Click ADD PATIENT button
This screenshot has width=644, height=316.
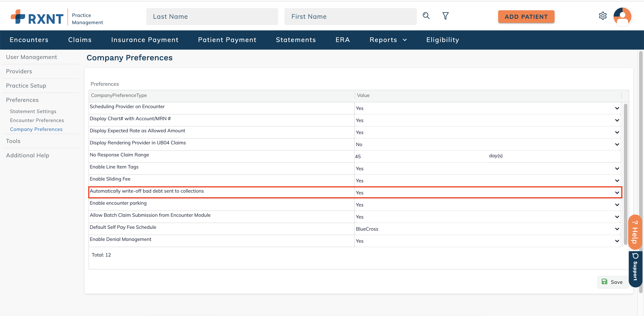pyautogui.click(x=526, y=17)
